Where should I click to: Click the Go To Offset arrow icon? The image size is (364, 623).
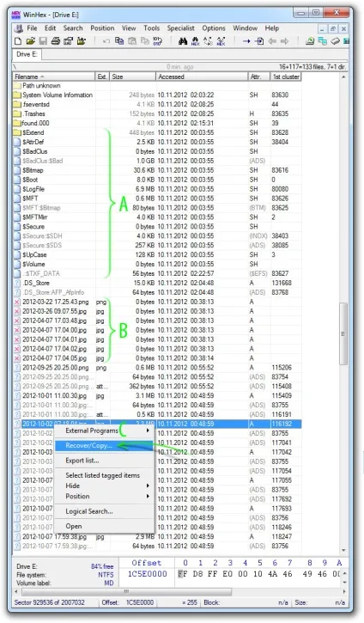(246, 41)
